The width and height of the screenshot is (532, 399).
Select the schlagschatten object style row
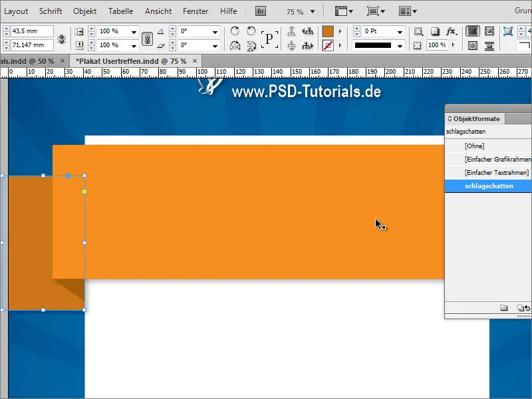coord(488,186)
